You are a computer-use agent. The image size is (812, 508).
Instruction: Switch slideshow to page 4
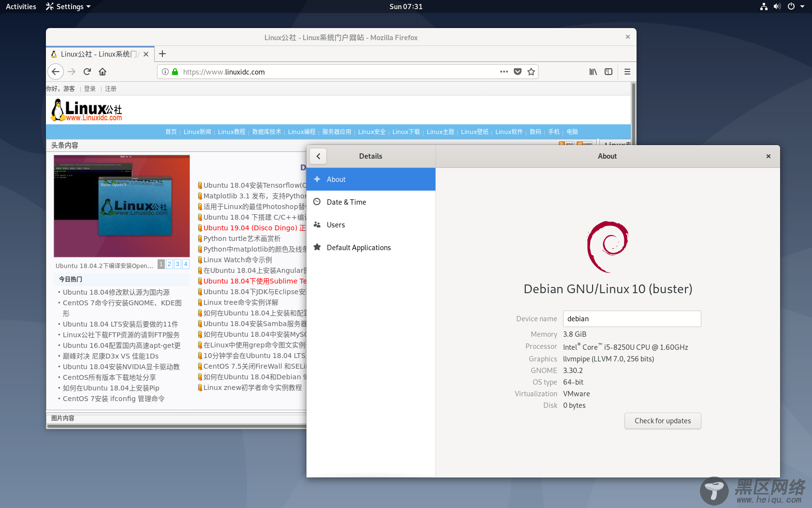pos(186,264)
